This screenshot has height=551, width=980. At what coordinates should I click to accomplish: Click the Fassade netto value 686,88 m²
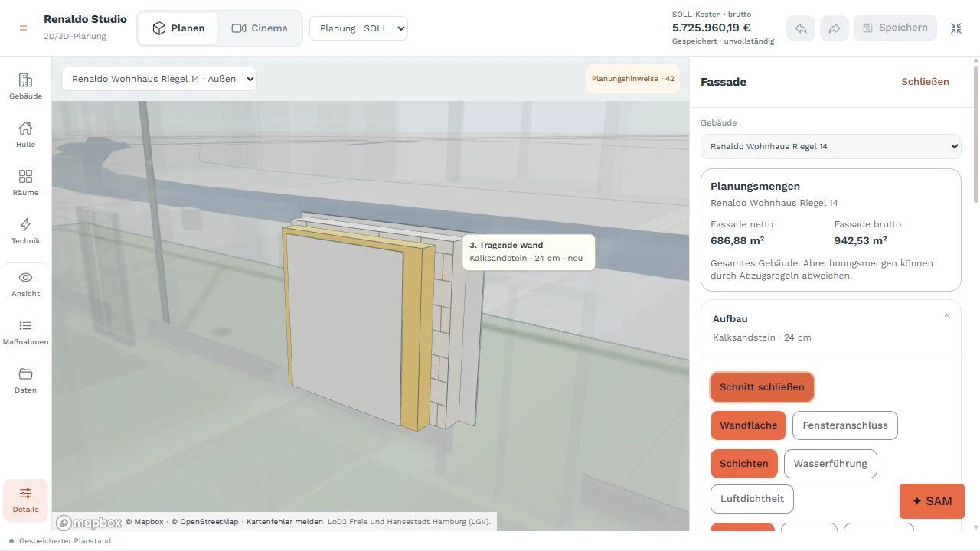tap(737, 240)
